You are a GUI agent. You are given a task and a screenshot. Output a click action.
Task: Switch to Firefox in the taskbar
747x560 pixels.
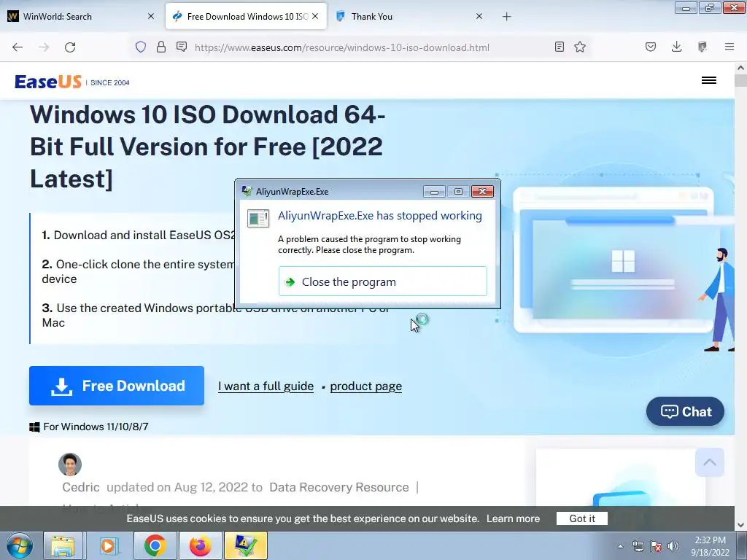click(200, 545)
